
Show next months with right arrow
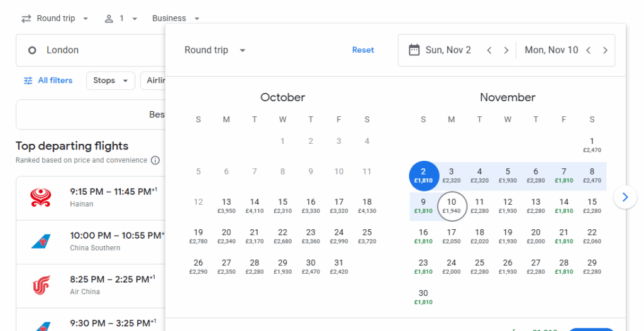pyautogui.click(x=625, y=197)
